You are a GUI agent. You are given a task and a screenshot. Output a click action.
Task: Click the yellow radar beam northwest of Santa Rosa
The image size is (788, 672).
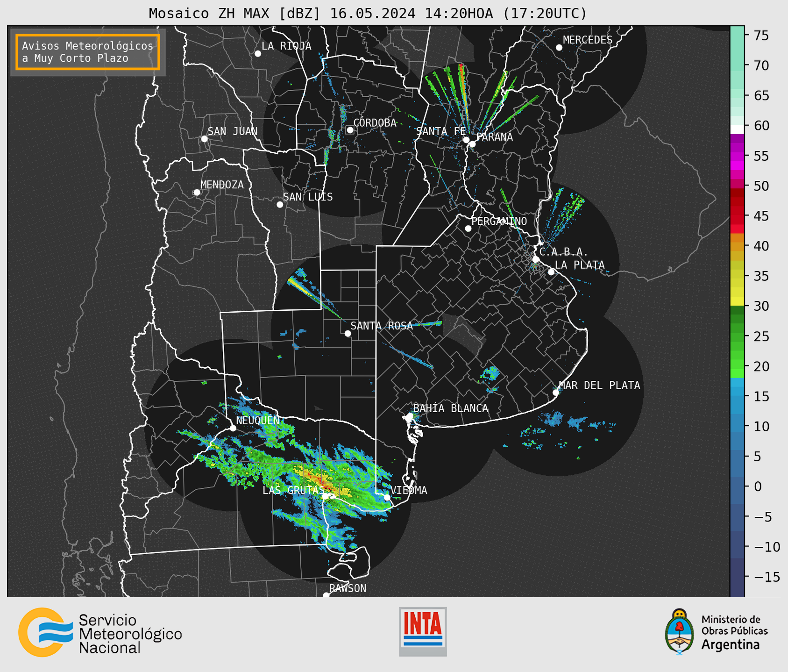pyautogui.click(x=304, y=290)
